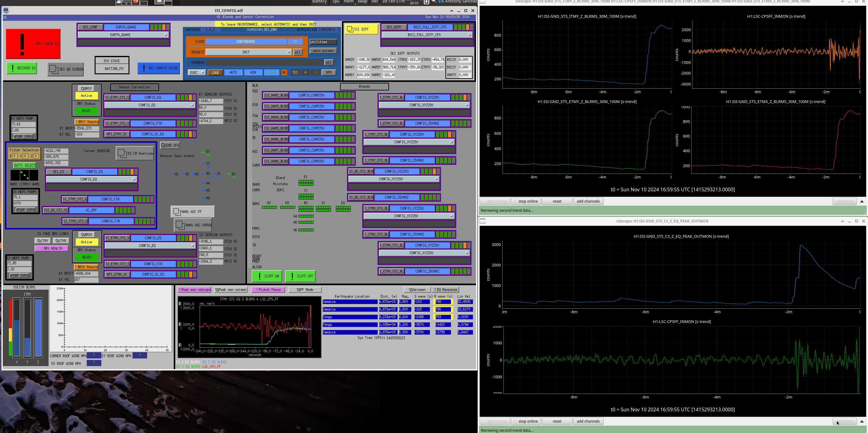Open the EXEC mode dropdown
868x433 pixels.
click(197, 72)
